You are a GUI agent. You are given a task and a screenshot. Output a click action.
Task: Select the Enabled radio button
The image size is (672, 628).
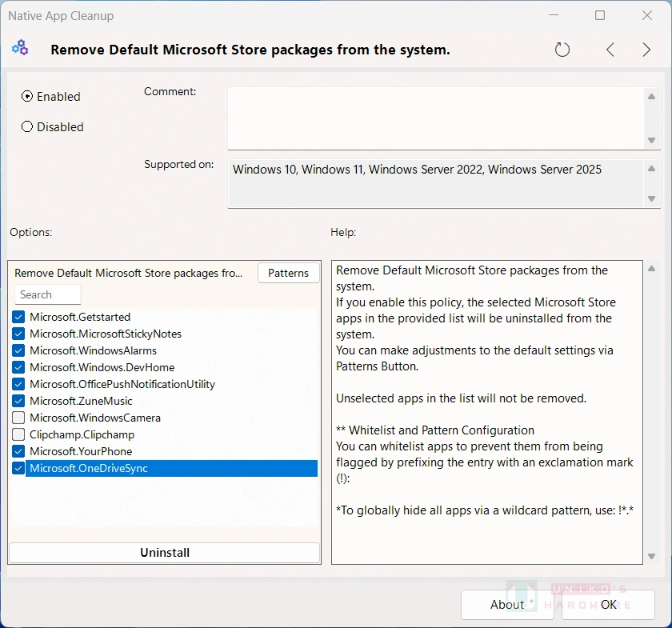(27, 97)
